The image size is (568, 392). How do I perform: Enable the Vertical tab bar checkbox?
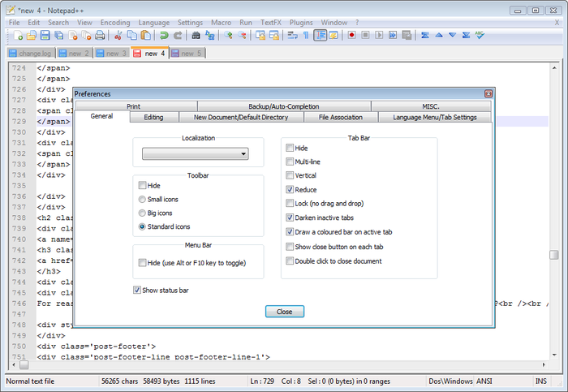coord(290,175)
